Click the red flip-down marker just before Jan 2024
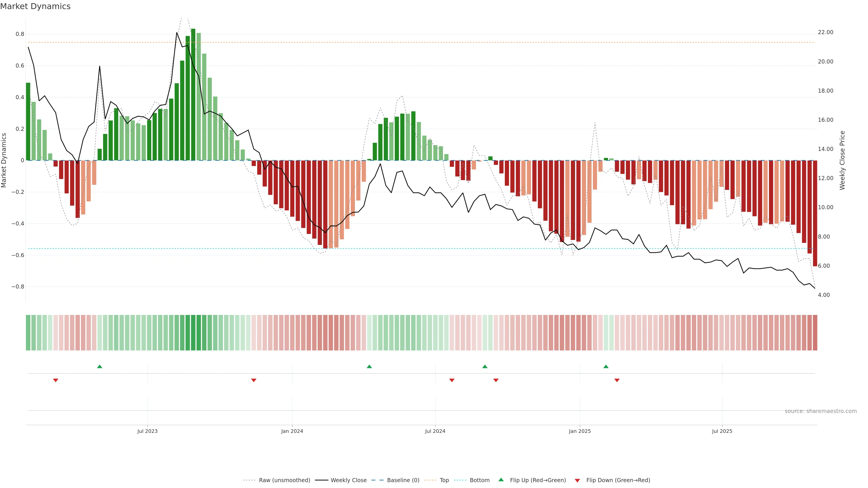 coord(254,380)
